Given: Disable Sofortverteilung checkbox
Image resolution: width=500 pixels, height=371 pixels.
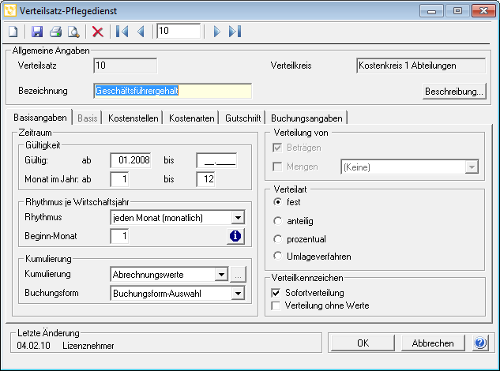Looking at the screenshot, I should [276, 293].
